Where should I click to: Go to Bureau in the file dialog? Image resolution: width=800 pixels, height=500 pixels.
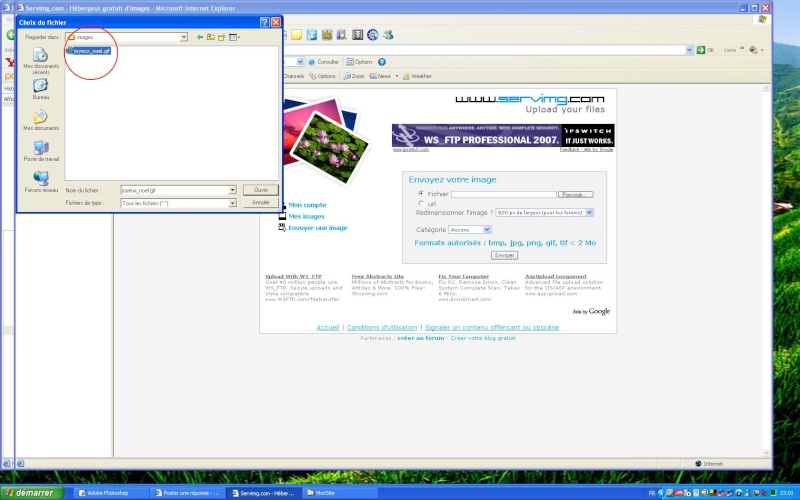41,89
